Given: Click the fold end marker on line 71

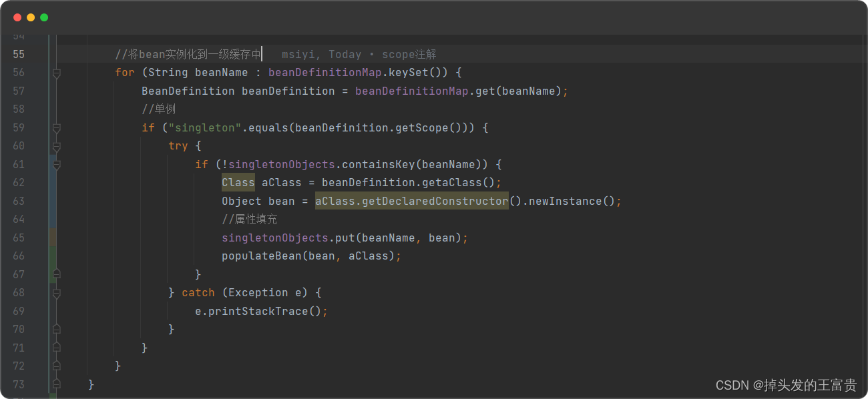Looking at the screenshot, I should coord(57,348).
